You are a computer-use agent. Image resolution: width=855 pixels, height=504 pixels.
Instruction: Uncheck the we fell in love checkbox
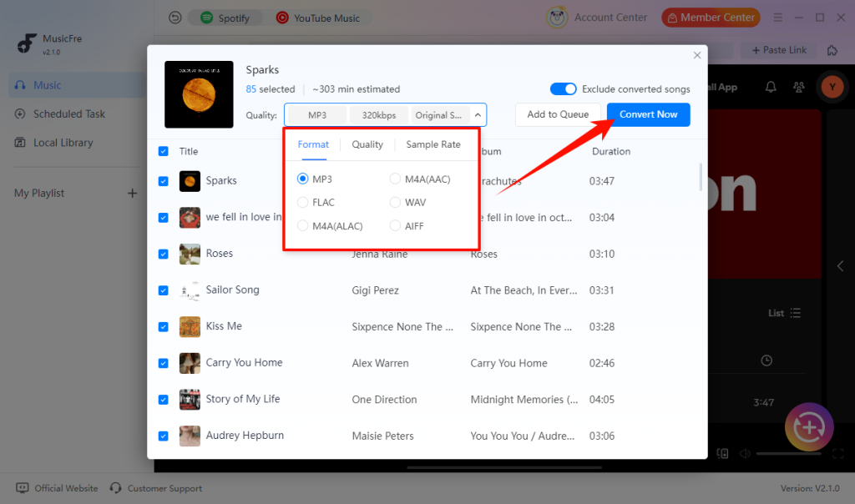(163, 218)
